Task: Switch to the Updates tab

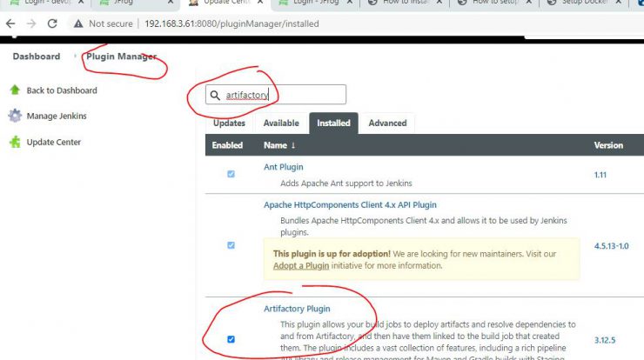Action: (x=229, y=123)
